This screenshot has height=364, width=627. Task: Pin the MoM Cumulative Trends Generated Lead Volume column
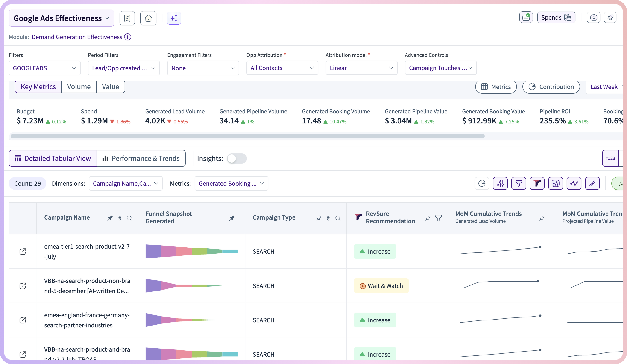coord(542,218)
